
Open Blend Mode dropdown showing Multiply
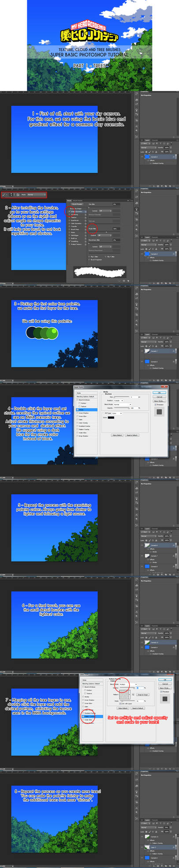(127, 684)
